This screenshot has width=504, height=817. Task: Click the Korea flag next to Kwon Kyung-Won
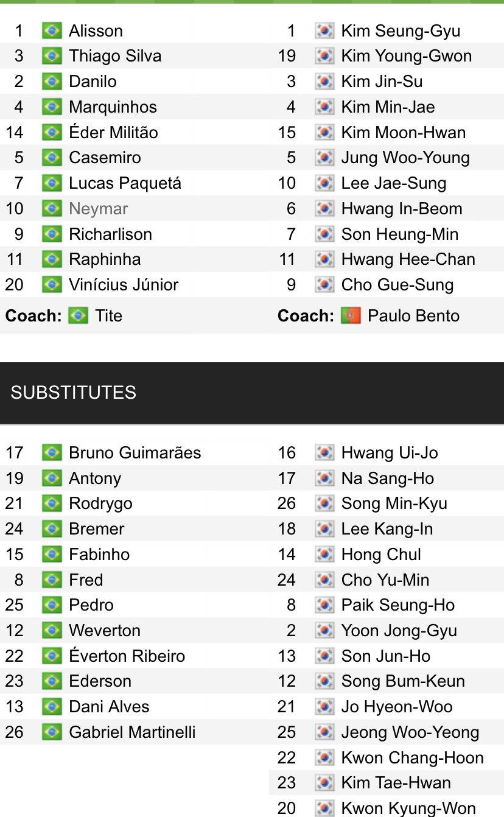[x=324, y=808]
